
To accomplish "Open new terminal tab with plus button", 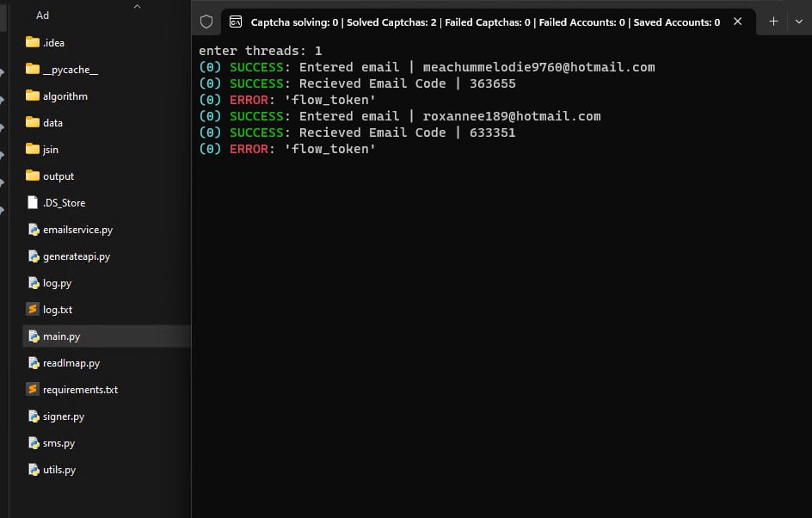I will click(773, 22).
